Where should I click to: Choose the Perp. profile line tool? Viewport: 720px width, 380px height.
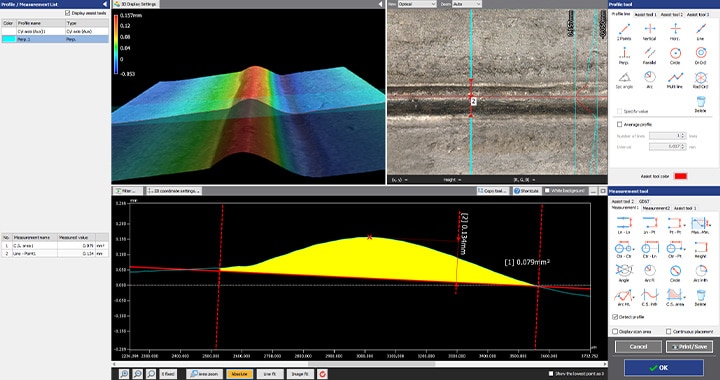(624, 55)
